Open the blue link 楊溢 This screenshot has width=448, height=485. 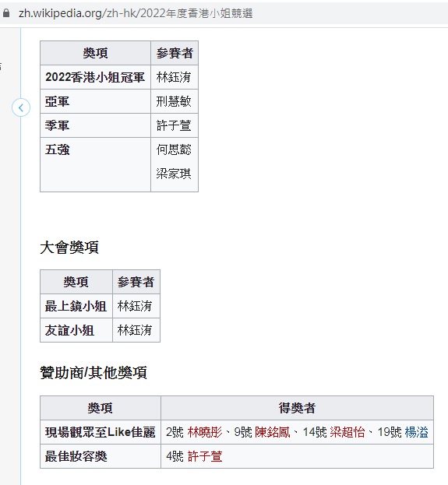point(416,432)
